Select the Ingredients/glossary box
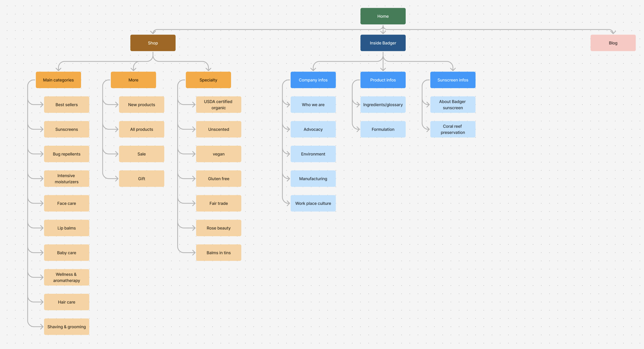The width and height of the screenshot is (644, 349). (x=383, y=104)
